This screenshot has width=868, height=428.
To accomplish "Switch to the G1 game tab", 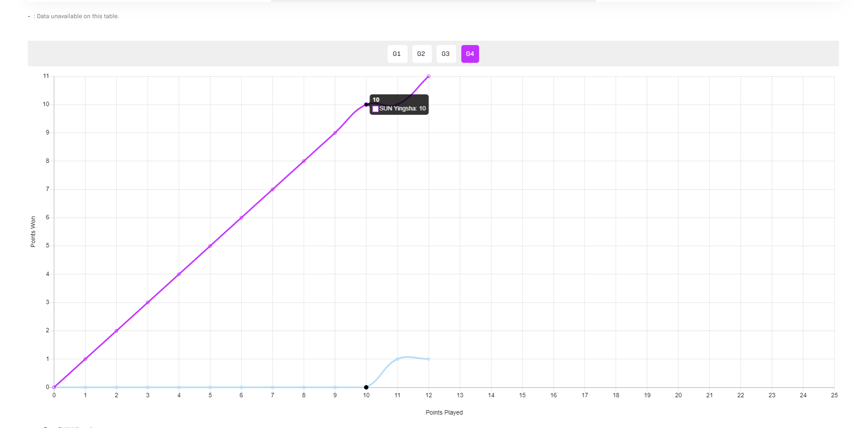I will [397, 54].
